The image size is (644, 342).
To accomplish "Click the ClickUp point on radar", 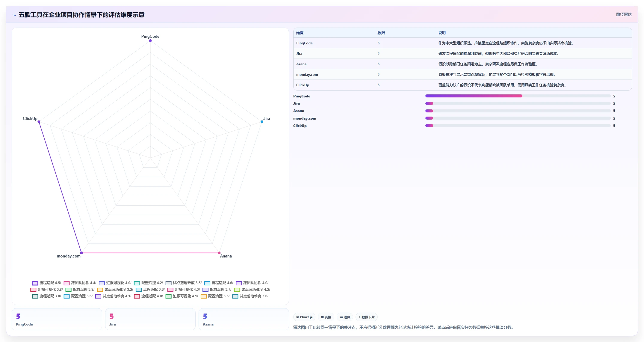I will (x=39, y=122).
